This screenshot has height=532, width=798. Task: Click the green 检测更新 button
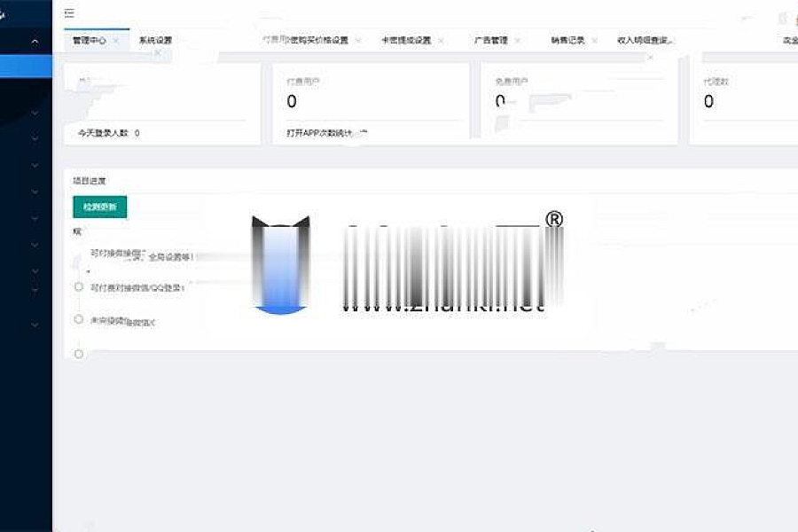[99, 207]
